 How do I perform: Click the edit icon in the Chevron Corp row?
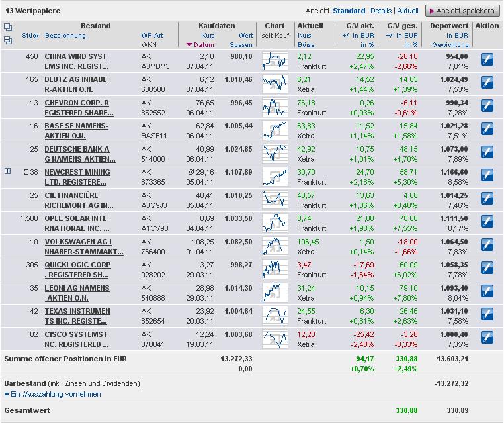(x=487, y=107)
